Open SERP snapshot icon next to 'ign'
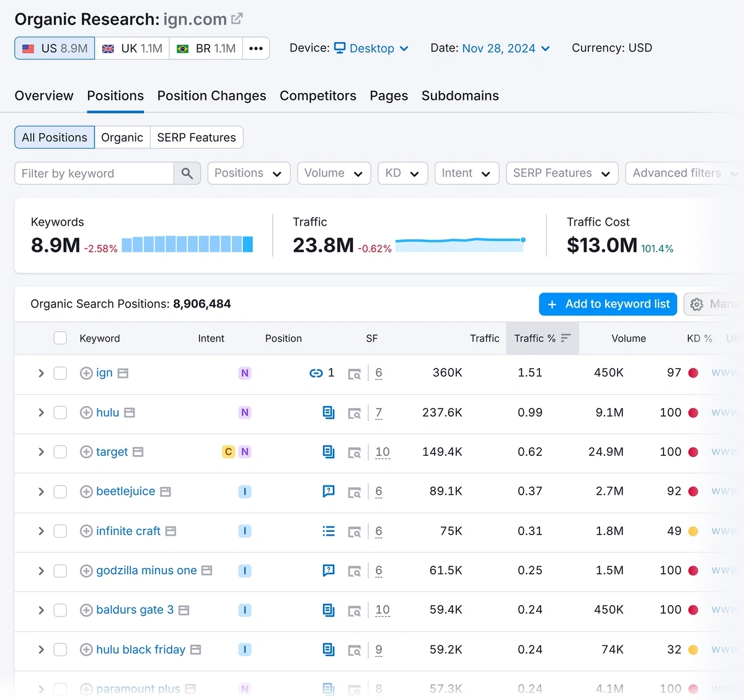 point(123,373)
